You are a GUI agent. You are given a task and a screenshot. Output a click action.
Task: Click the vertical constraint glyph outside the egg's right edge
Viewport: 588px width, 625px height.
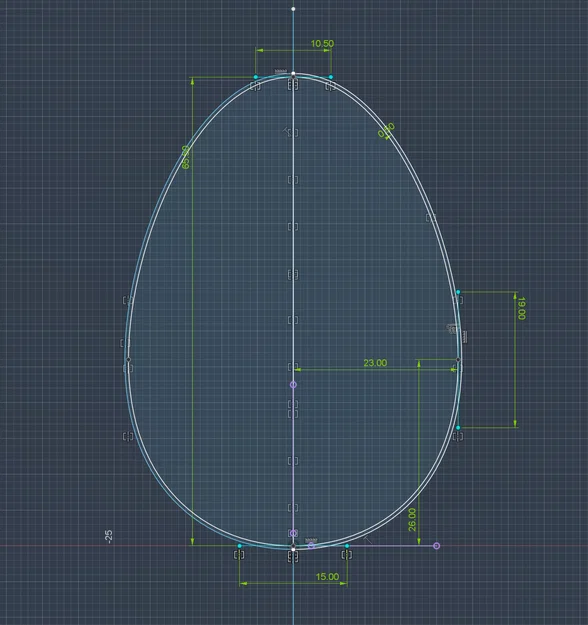(x=465, y=336)
